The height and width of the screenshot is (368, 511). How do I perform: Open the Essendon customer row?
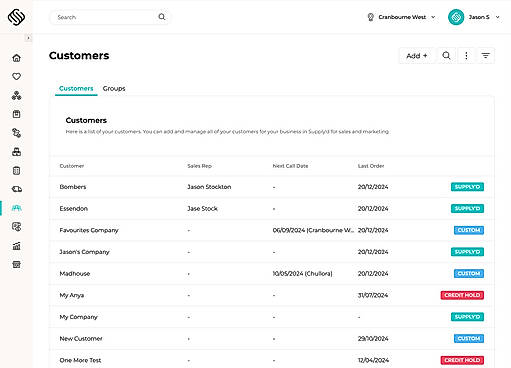coord(271,208)
